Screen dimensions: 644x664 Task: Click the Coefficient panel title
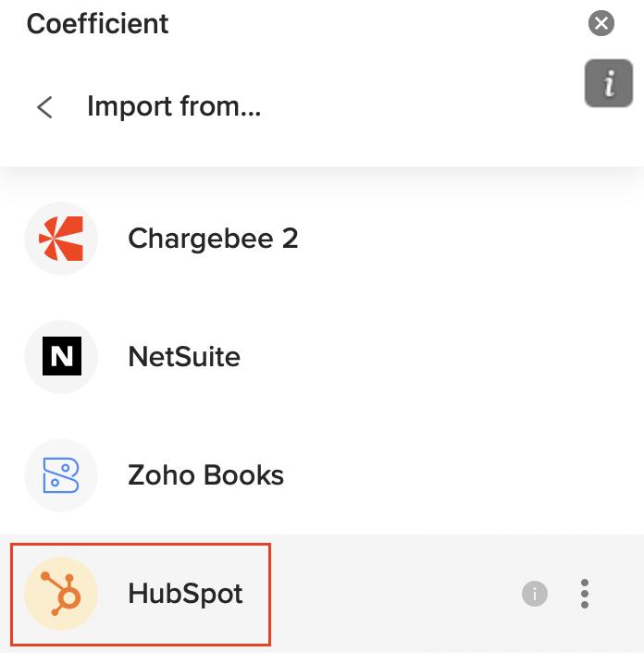pyautogui.click(x=98, y=23)
